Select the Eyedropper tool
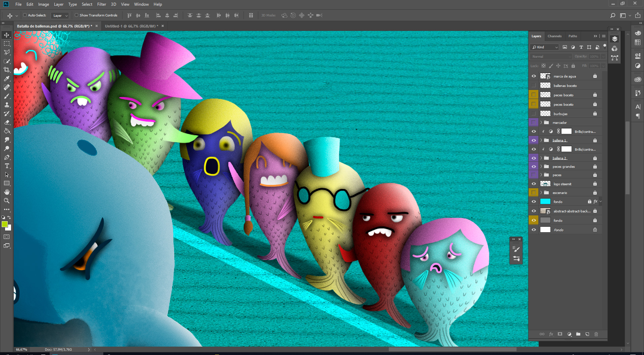Image resolution: width=644 pixels, height=355 pixels. (x=7, y=79)
